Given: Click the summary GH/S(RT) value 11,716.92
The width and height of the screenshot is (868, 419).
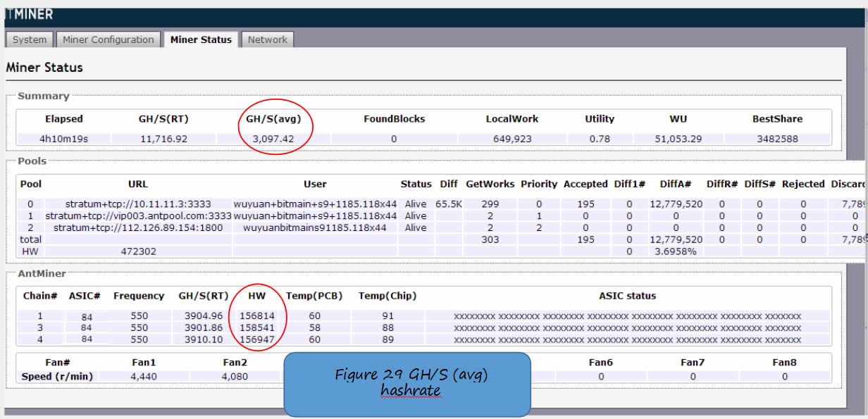Looking at the screenshot, I should 163,139.
